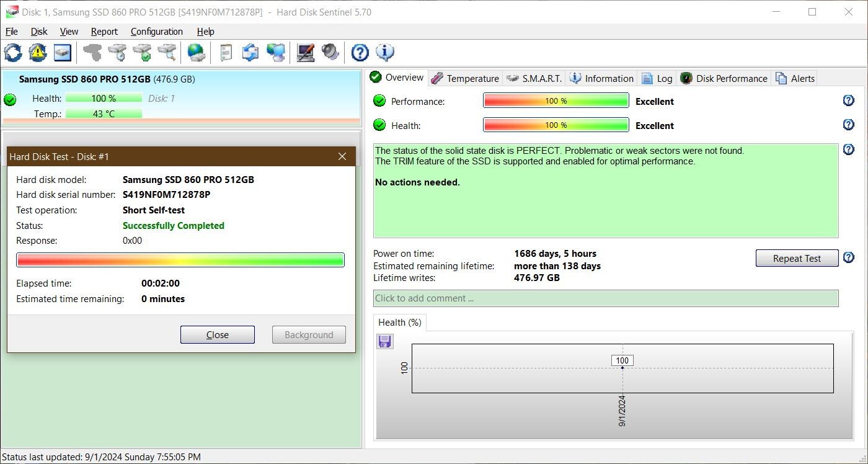Image resolution: width=868 pixels, height=464 pixels.
Task: Click the Short Self-test operation text
Action: [154, 210]
